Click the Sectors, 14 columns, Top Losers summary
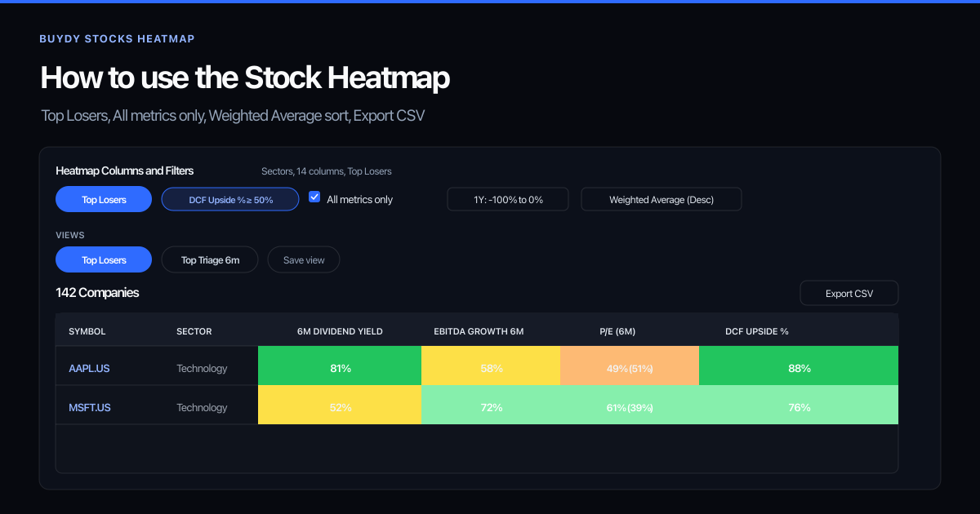Viewport: 980px width, 514px height. 327,171
